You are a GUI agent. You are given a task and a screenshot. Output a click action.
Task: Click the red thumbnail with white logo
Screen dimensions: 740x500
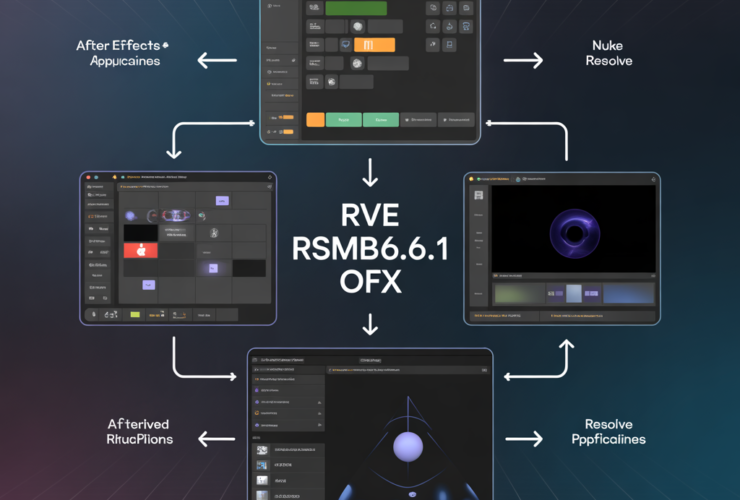click(x=141, y=250)
